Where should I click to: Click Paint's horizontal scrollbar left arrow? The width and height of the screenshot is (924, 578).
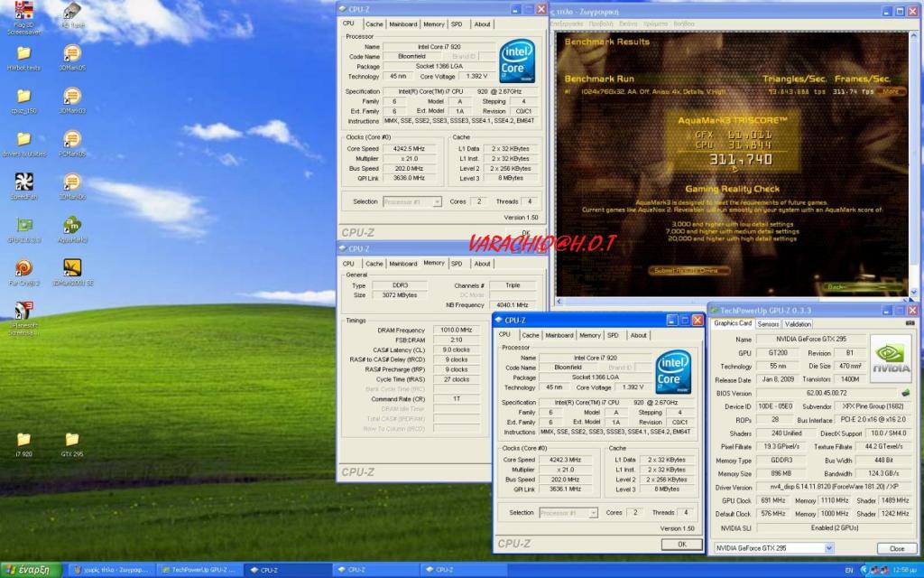click(559, 302)
